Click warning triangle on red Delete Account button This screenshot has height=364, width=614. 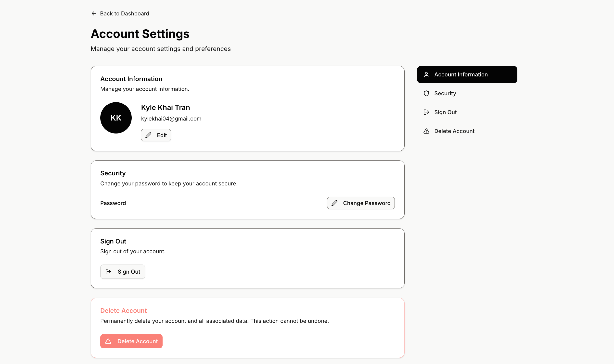108,341
